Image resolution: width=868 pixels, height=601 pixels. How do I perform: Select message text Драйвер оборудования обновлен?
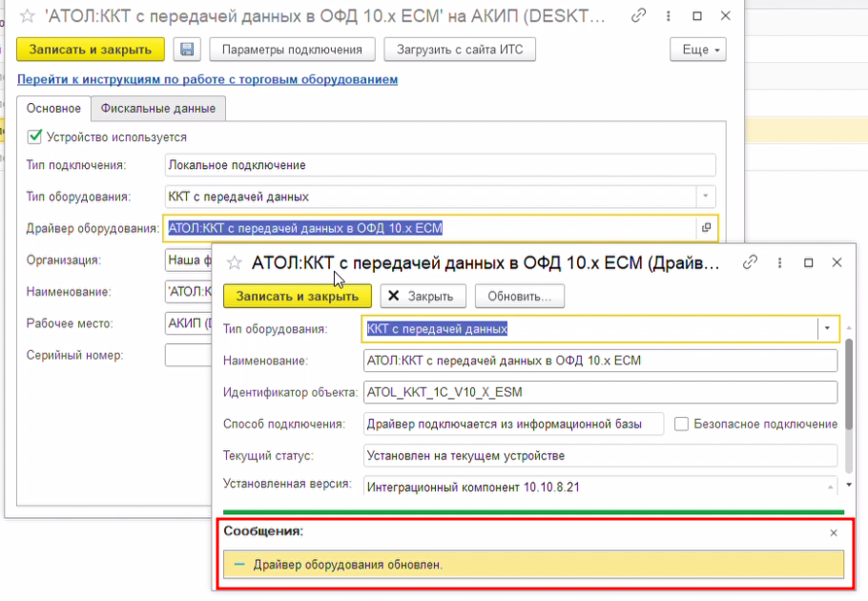[347, 565]
